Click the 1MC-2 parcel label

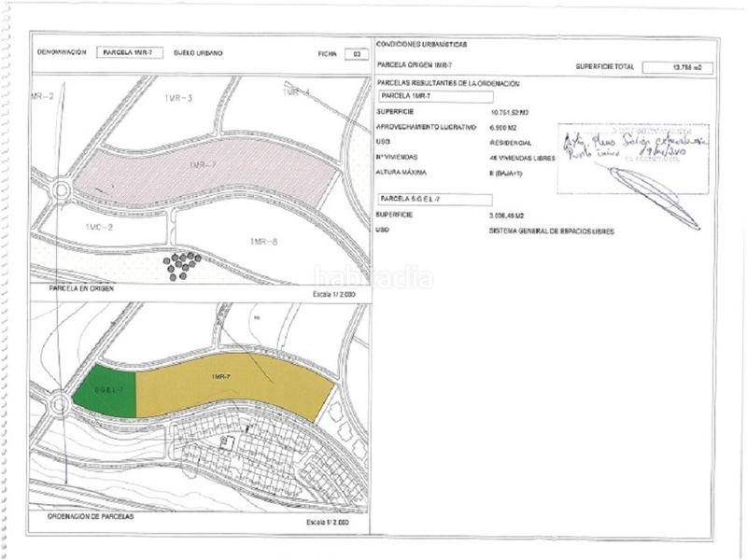(x=98, y=227)
